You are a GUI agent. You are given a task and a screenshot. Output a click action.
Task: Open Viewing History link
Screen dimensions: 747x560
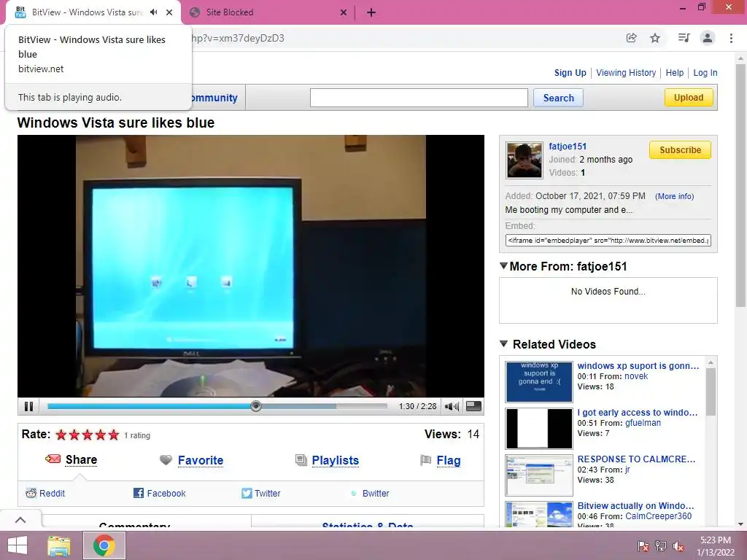(626, 73)
